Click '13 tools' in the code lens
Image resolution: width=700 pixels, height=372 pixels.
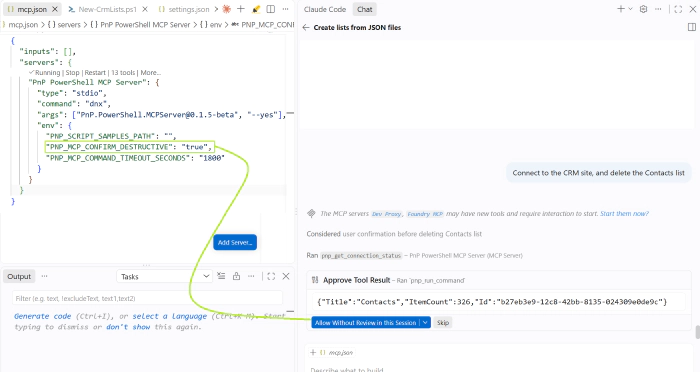click(123, 73)
